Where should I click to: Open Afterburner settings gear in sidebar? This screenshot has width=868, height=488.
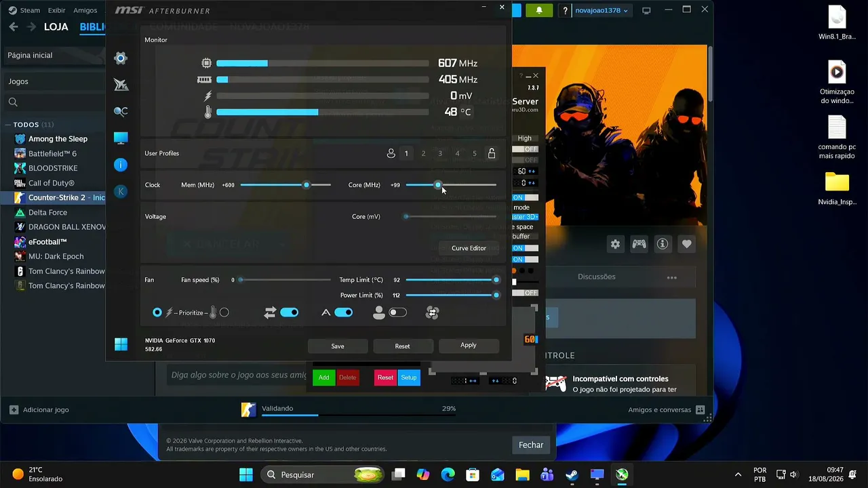(121, 58)
